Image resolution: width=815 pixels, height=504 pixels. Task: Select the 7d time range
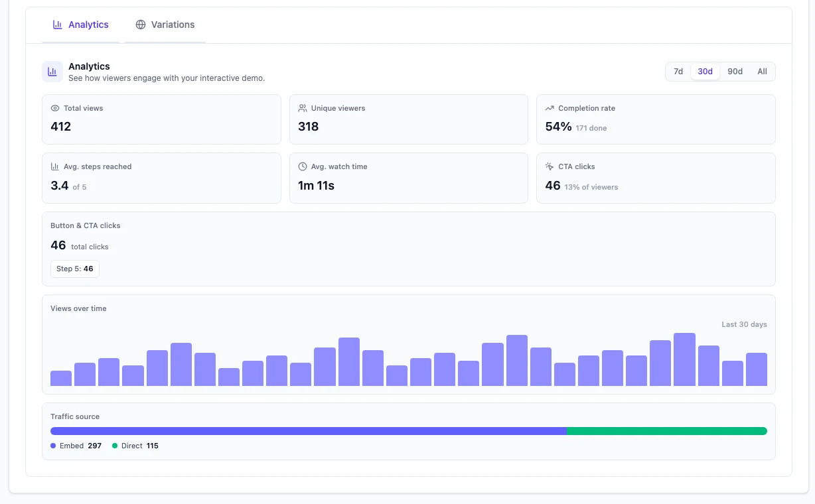678,72
